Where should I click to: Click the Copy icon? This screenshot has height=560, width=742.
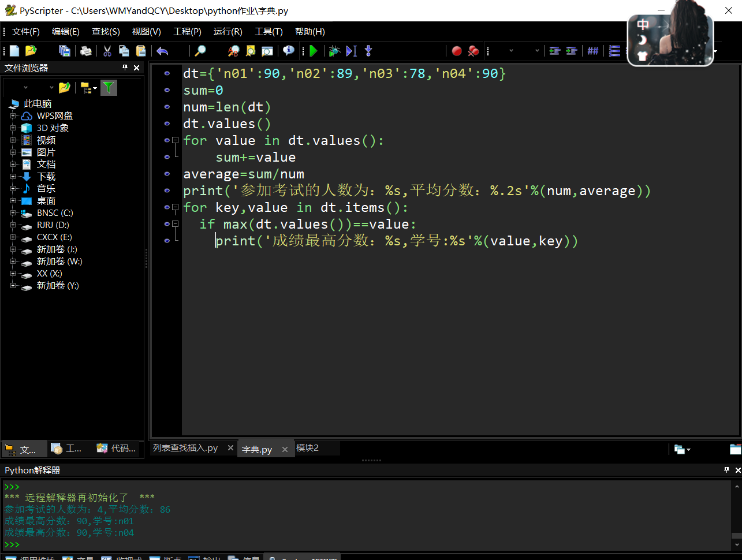pos(124,51)
